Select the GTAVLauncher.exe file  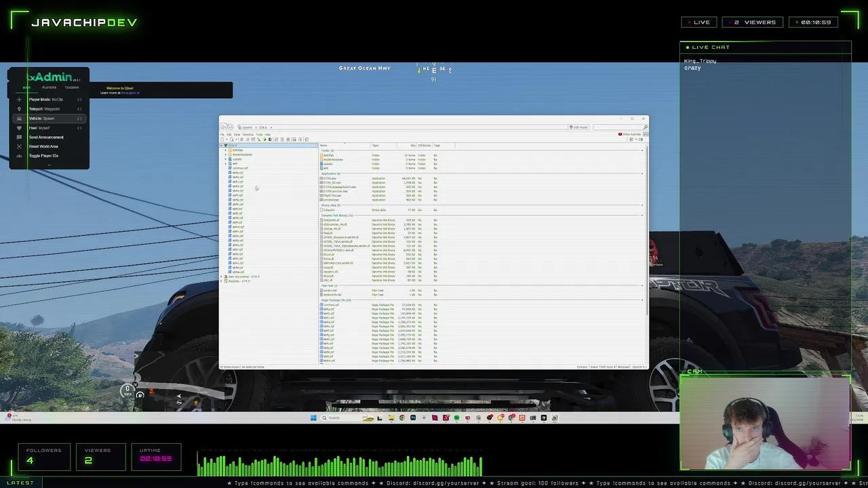tap(335, 191)
